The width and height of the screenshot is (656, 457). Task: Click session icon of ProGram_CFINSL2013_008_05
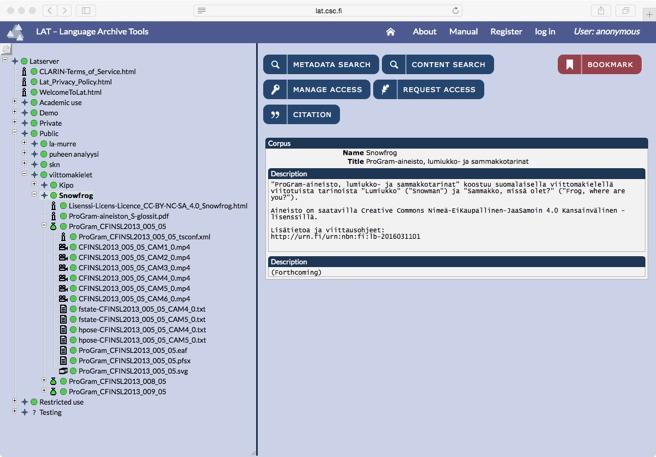(x=53, y=381)
